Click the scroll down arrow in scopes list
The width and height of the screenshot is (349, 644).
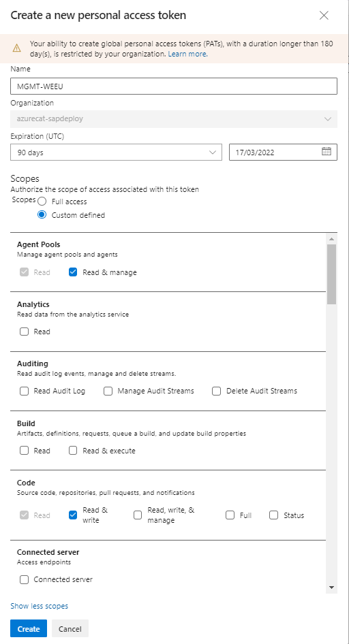click(331, 587)
